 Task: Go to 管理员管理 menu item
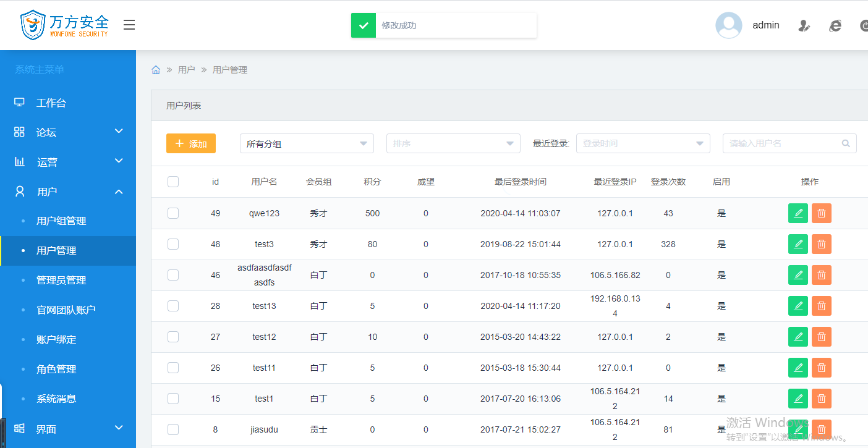(61, 281)
